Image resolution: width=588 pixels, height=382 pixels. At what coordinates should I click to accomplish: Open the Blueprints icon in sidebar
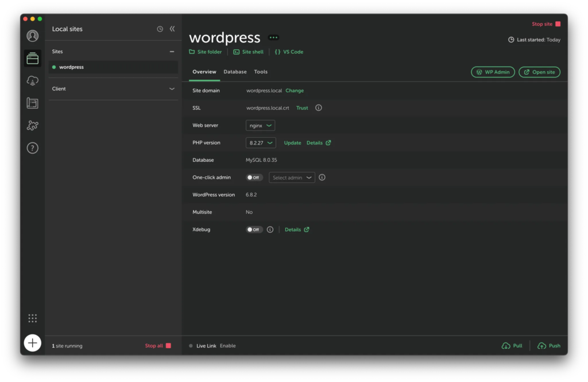33,103
